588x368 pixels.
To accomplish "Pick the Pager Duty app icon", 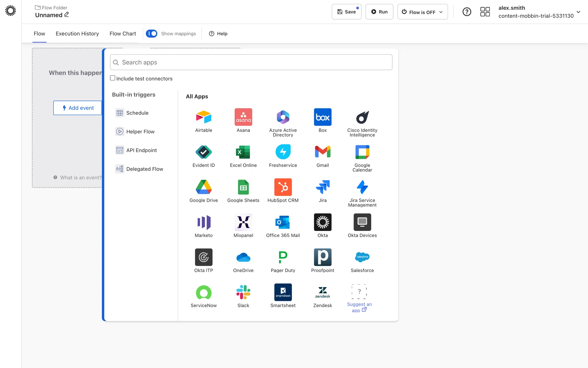I will pos(283,257).
